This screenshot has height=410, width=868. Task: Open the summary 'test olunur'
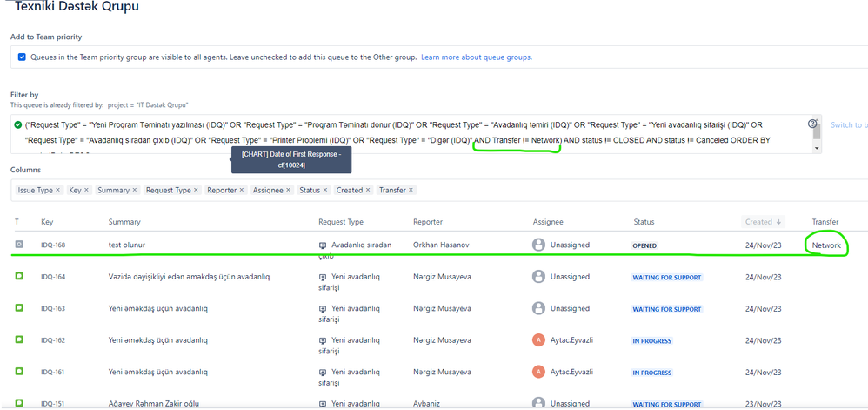coord(127,245)
